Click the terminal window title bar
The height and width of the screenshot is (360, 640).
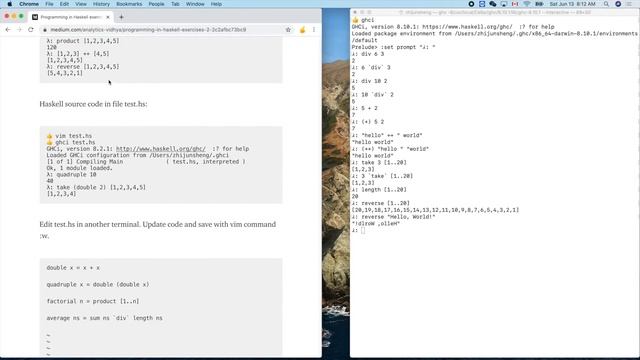495,12
